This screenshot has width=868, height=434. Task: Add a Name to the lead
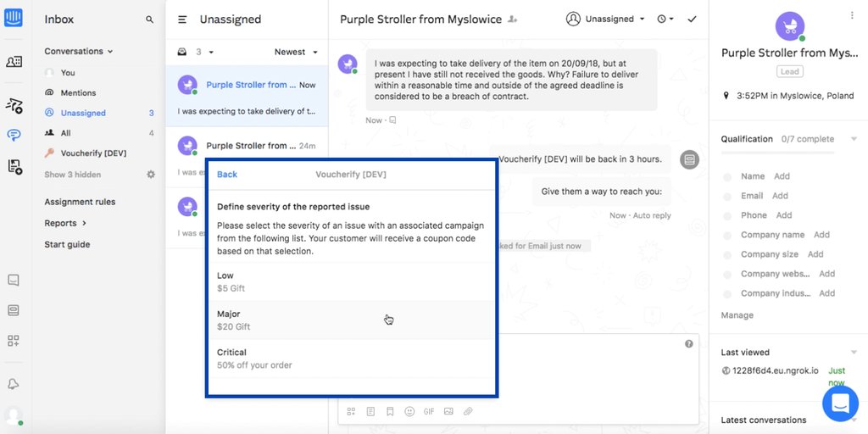(782, 176)
